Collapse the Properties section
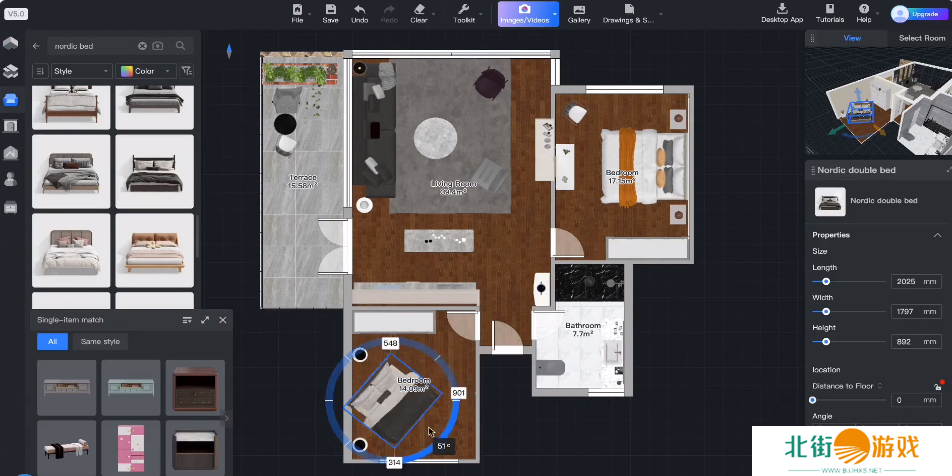 [x=937, y=235]
